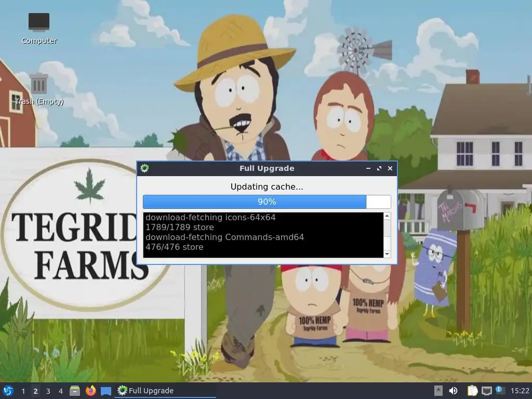Click the log's vertical scrollbar track
Screen dimensions: 532x399
pos(387,235)
